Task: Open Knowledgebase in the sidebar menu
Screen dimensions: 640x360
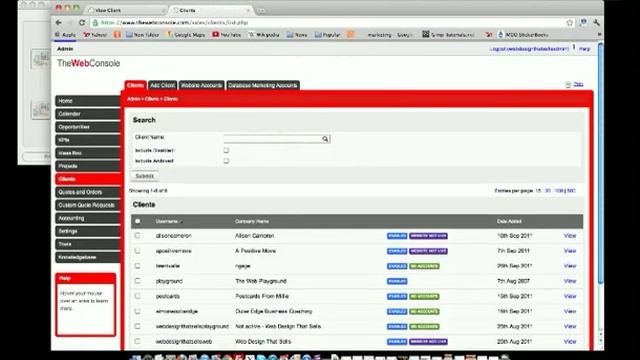Action: coord(88,257)
